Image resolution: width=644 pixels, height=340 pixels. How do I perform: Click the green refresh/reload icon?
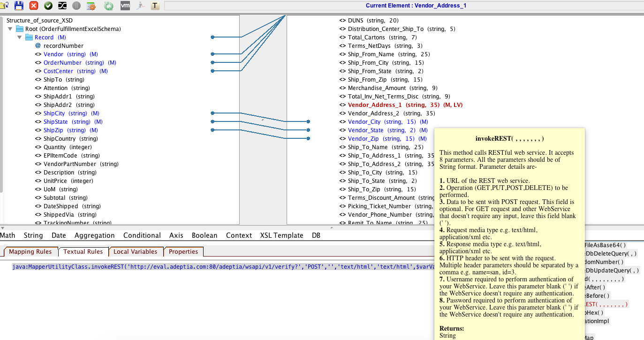(x=109, y=6)
